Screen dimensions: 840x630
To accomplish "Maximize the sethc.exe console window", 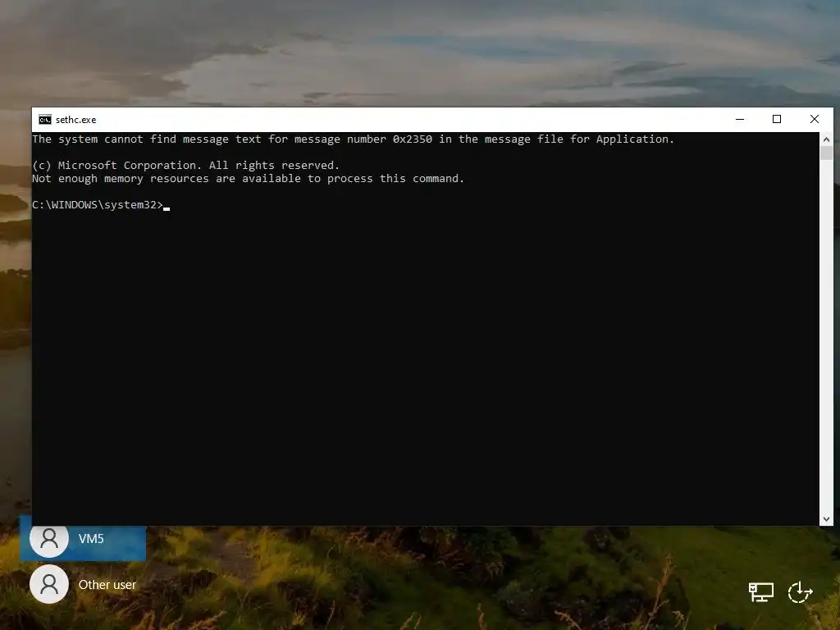I will [x=777, y=120].
